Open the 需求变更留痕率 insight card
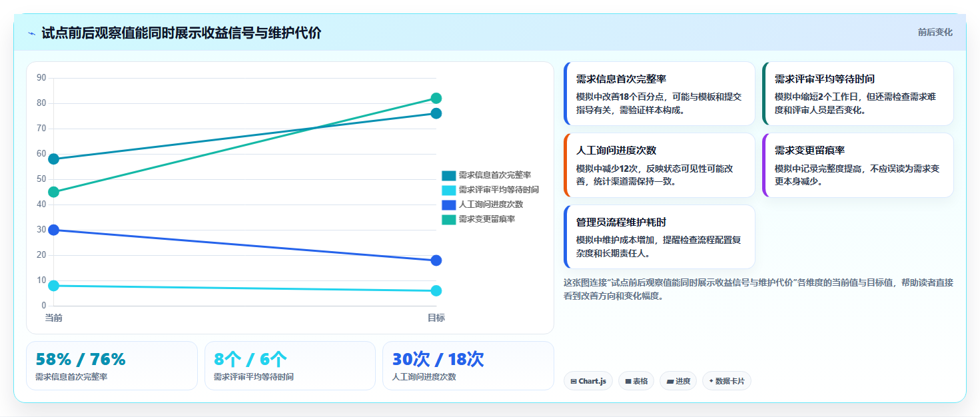980x417 pixels. click(858, 165)
